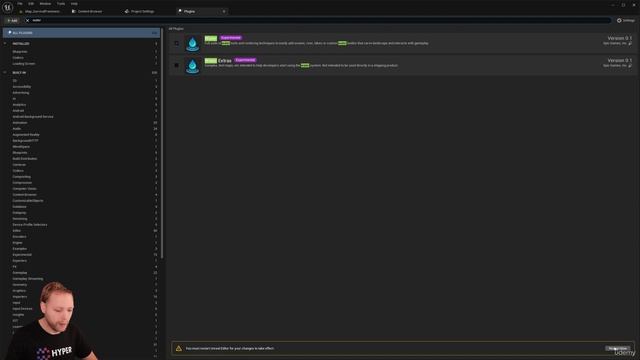Select the Android Background Service category
The image size is (640, 360).
(x=33, y=117)
